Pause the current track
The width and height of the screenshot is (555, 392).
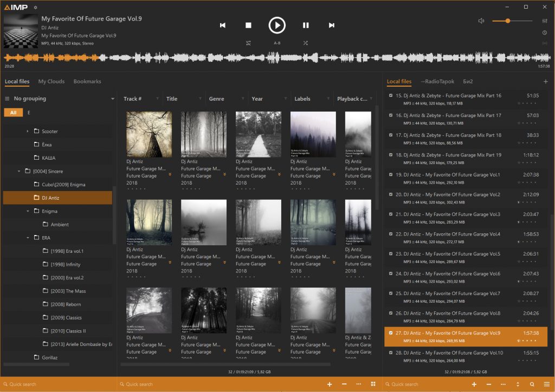click(306, 25)
